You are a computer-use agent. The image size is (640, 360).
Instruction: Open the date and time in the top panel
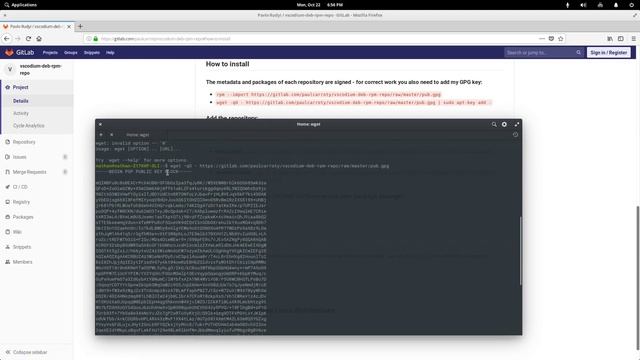[x=320, y=5]
